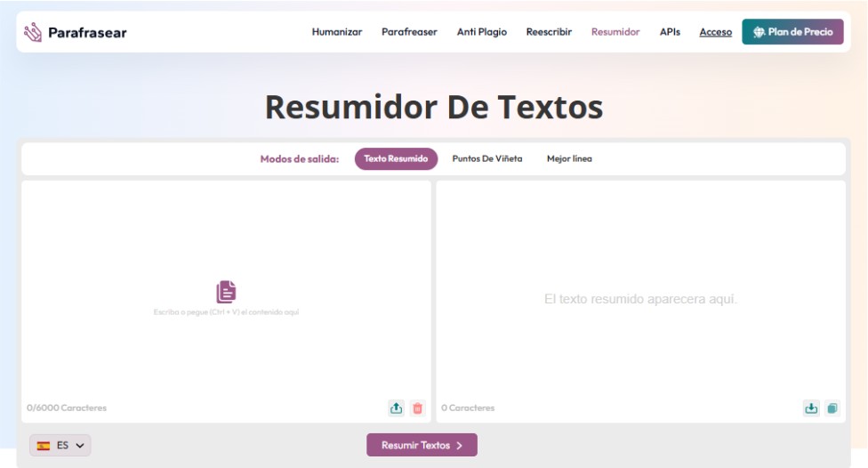Click the diamond icon in Plan de Precio
The width and height of the screenshot is (868, 468).
tap(759, 32)
